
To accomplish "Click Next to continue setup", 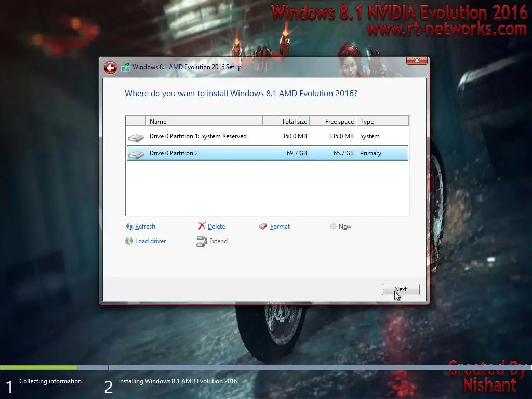I will (401, 289).
